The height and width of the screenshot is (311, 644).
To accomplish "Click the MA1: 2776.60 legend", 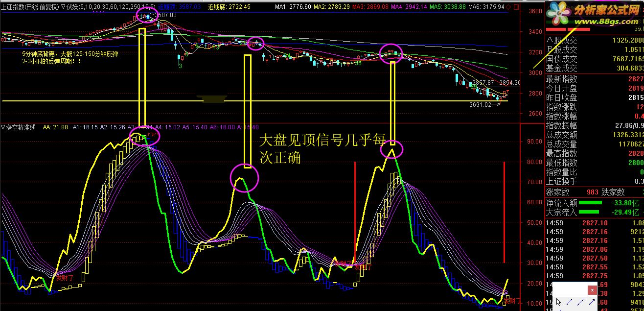I will click(293, 7).
